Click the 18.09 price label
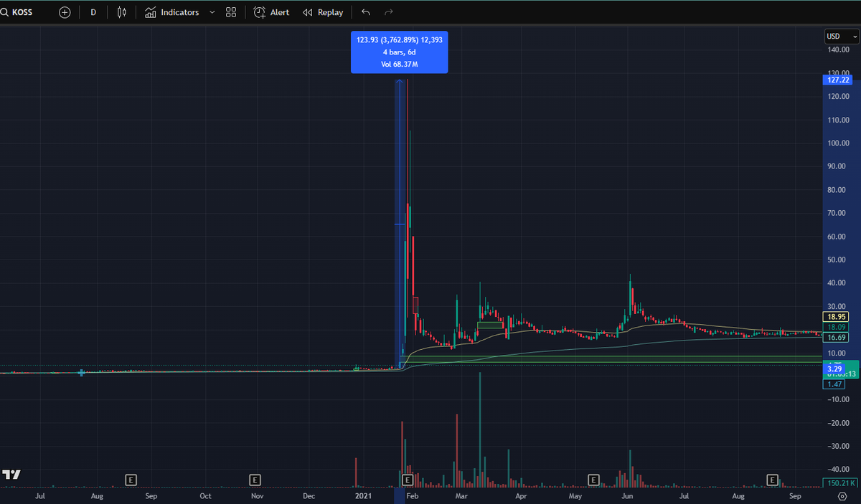861x504 pixels. pos(837,327)
